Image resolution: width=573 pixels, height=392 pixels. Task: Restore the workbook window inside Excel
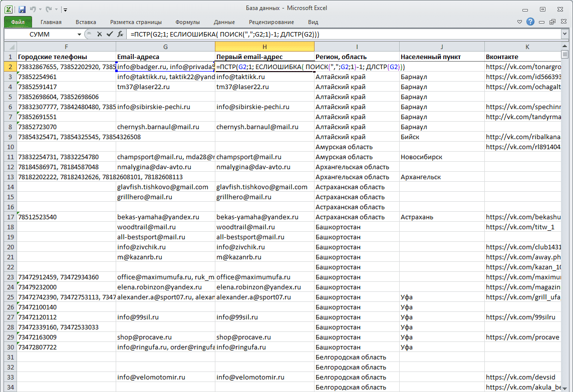click(x=552, y=22)
